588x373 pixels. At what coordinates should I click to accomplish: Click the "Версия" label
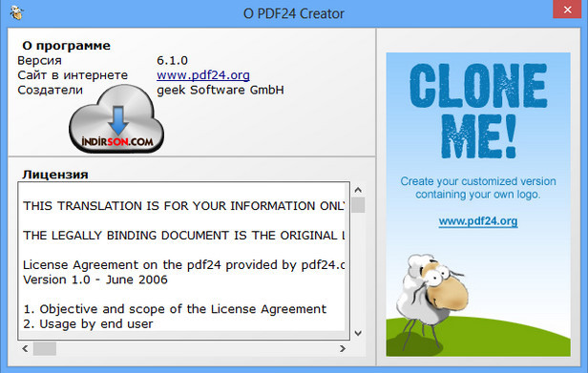pyautogui.click(x=39, y=60)
